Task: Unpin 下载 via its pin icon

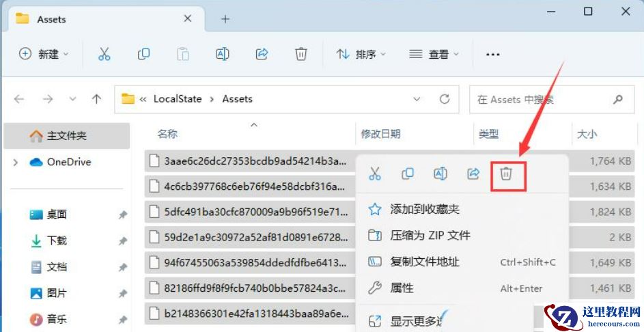Action: click(122, 240)
